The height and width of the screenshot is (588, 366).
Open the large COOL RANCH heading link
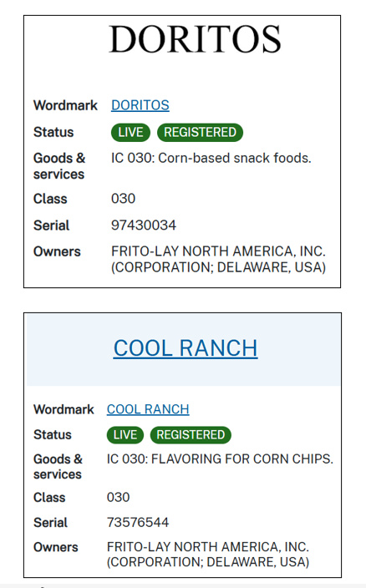pyautogui.click(x=186, y=348)
